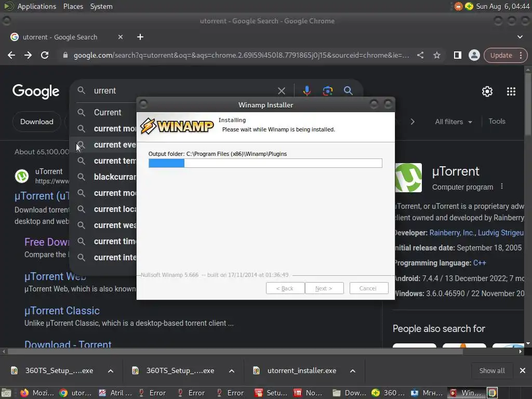Switch to the Atril taskbar item
This screenshot has height=399, width=532.
115,393
